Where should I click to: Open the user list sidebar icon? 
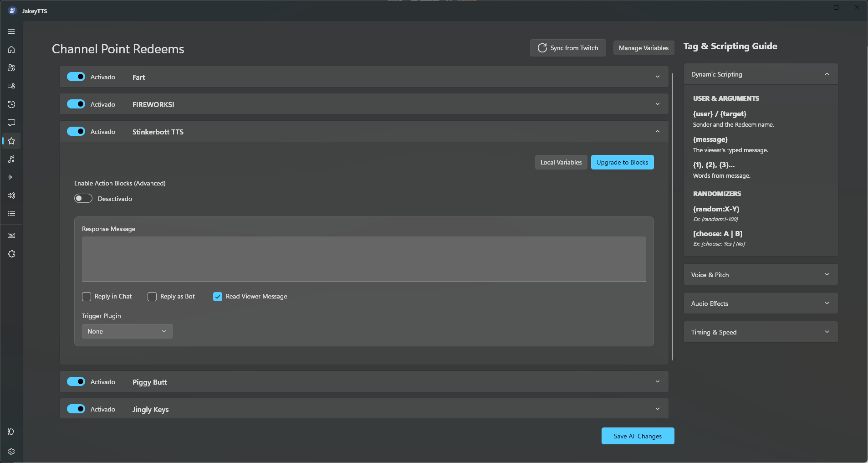coord(11,86)
